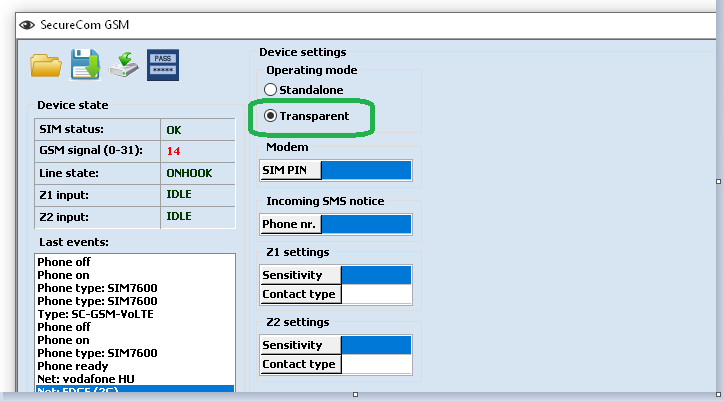The image size is (724, 401).
Task: Select the Standalone operating mode
Action: point(270,90)
